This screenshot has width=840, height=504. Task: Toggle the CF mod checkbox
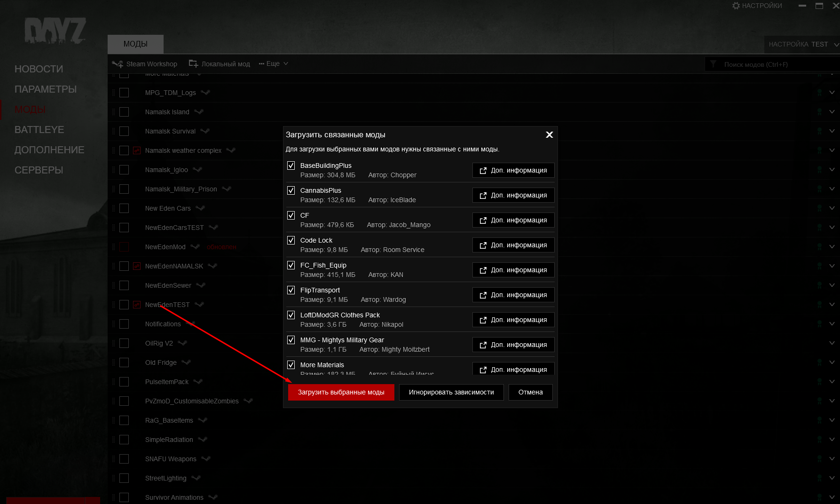coord(291,215)
